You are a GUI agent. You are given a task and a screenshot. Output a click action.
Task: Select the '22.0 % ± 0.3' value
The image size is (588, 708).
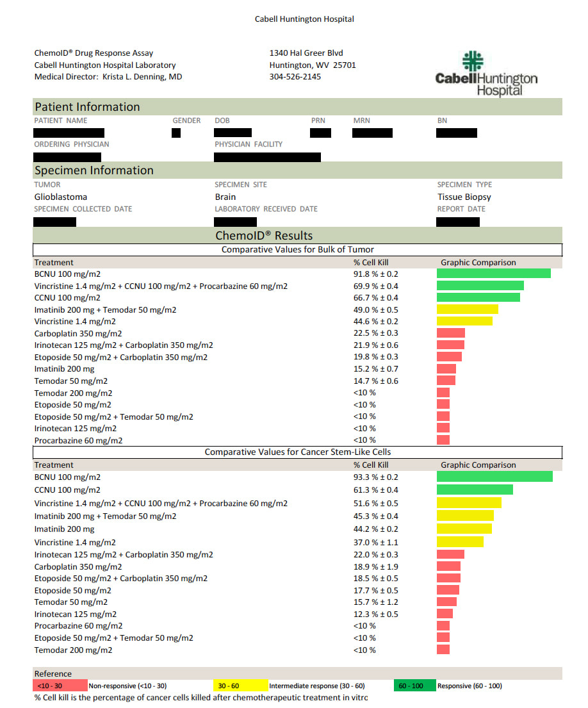coord(375,554)
